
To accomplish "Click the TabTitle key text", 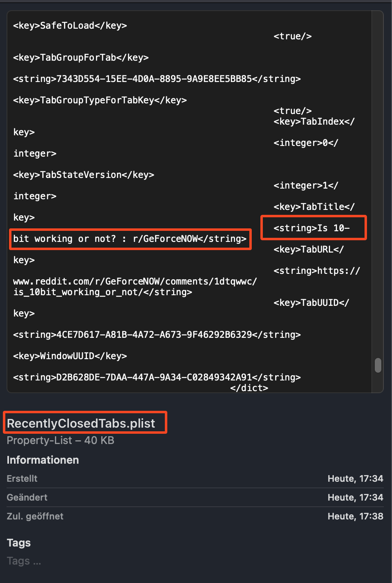I will (314, 207).
